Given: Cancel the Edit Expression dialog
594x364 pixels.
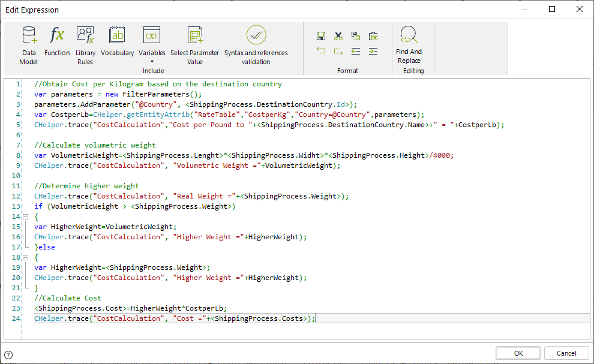Looking at the screenshot, I should click(x=566, y=353).
